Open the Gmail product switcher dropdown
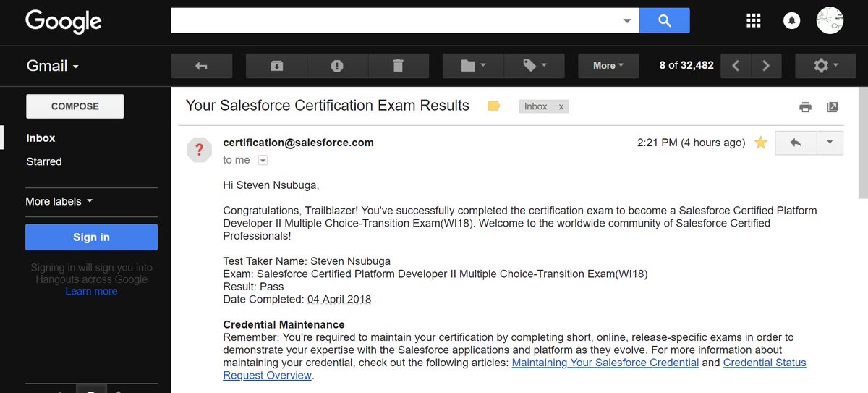Image resolution: width=868 pixels, height=393 pixels. click(x=53, y=66)
